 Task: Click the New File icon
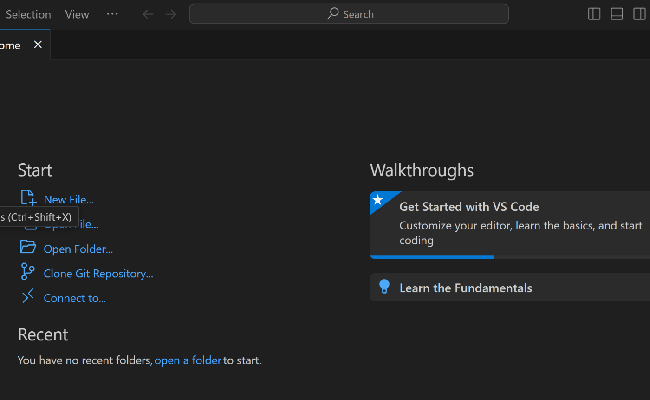[28, 198]
